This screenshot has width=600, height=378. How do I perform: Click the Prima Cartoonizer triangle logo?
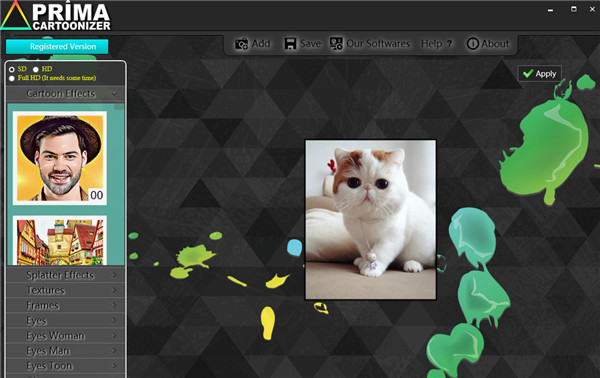coord(15,15)
